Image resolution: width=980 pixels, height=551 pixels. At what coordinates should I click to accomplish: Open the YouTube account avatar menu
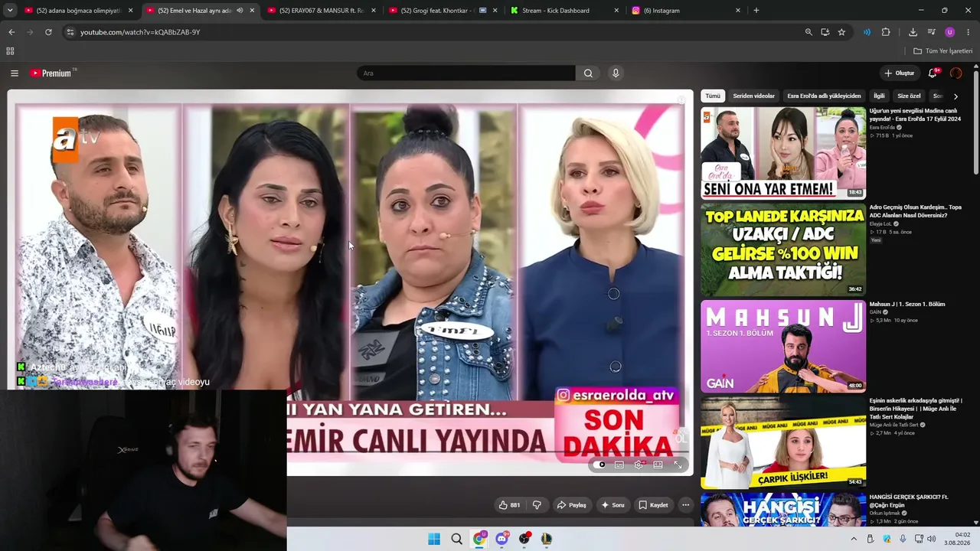tap(955, 73)
